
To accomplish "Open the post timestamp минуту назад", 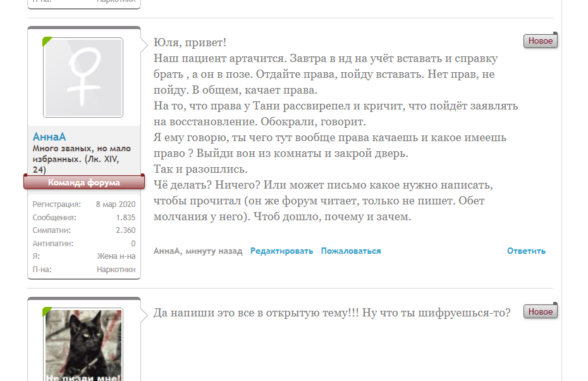I will [x=215, y=251].
